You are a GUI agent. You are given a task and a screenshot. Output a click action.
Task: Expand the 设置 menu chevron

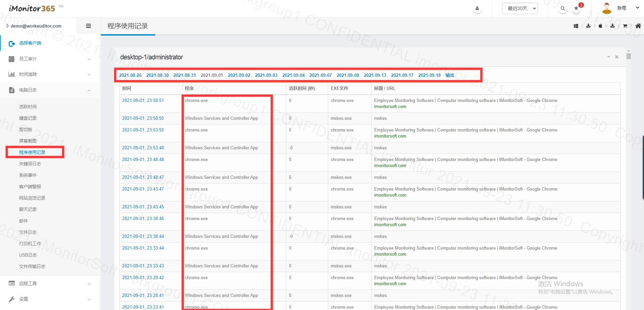click(x=89, y=299)
